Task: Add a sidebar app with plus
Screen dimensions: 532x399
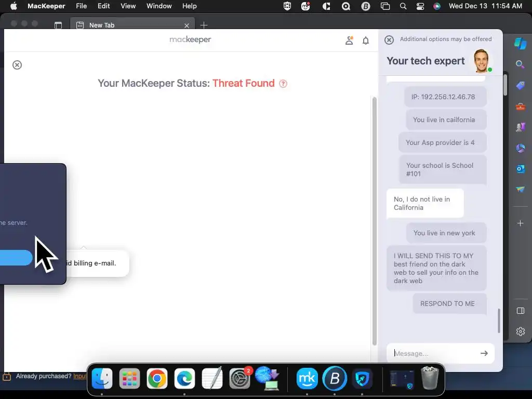Action: pyautogui.click(x=520, y=223)
